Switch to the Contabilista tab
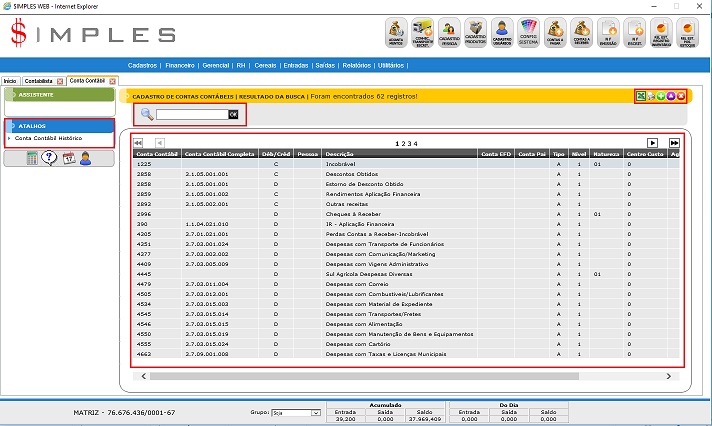This screenshot has height=426, width=712. (x=38, y=80)
